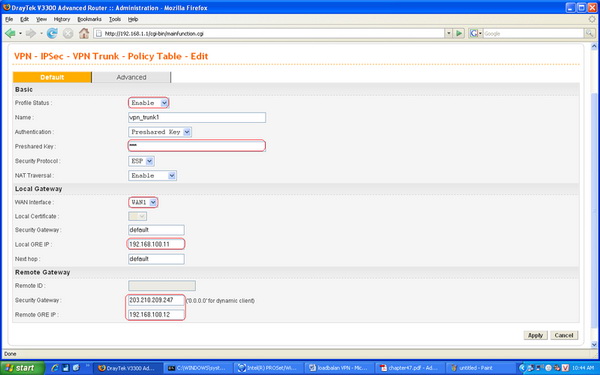Open the File menu
The height and width of the screenshot is (375, 600).
(x=9, y=19)
